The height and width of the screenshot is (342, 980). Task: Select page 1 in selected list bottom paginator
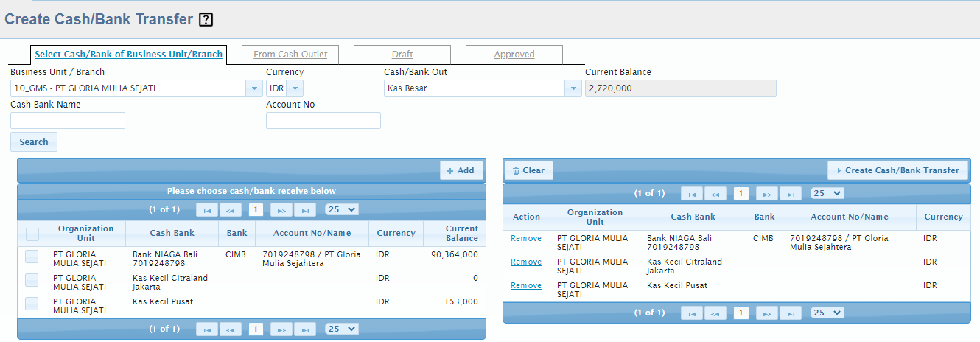coord(741,313)
